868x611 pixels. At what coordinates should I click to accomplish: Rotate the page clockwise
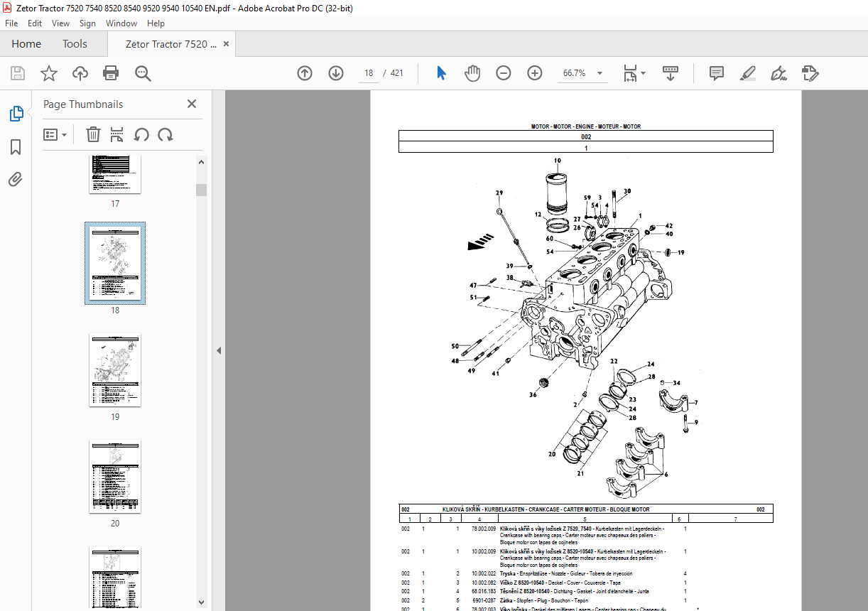[x=166, y=134]
